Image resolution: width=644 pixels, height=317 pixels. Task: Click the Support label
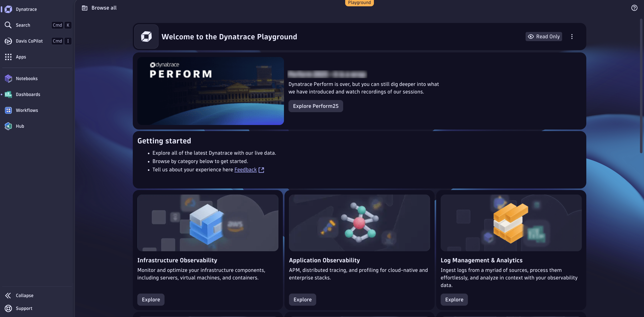point(24,308)
